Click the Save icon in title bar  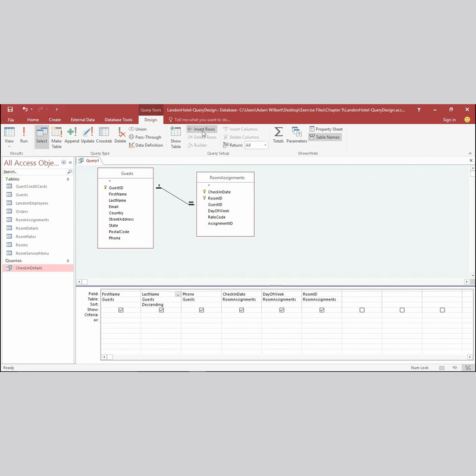coord(10,109)
